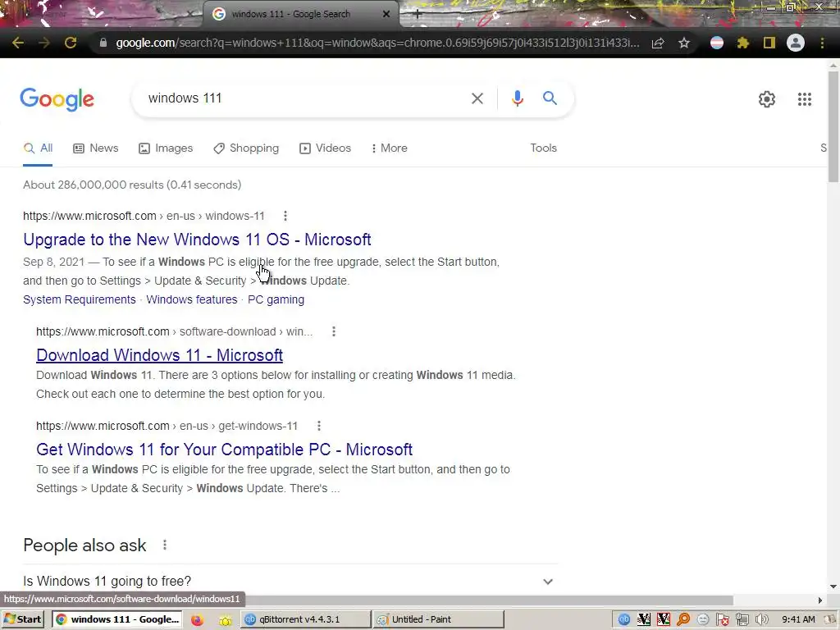840x630 pixels.
Task: Go back using the browser back arrow
Action: coord(18,43)
